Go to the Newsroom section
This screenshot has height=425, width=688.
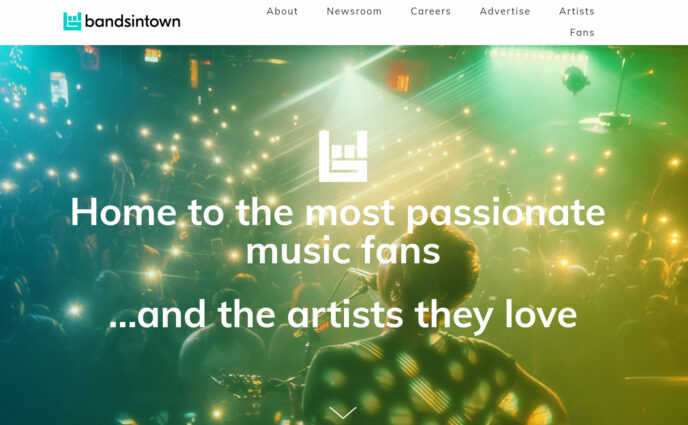354,11
